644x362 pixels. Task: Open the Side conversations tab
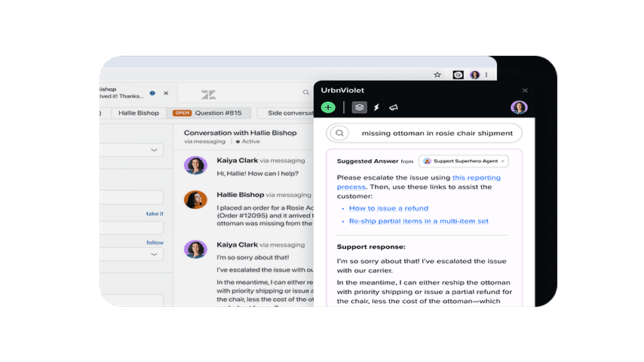click(285, 113)
